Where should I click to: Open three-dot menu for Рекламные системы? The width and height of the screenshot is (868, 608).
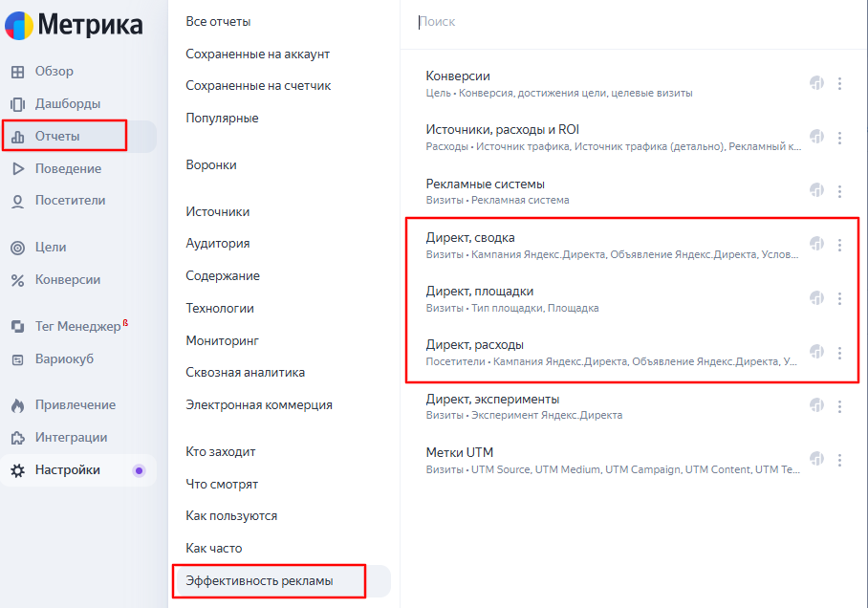(839, 191)
